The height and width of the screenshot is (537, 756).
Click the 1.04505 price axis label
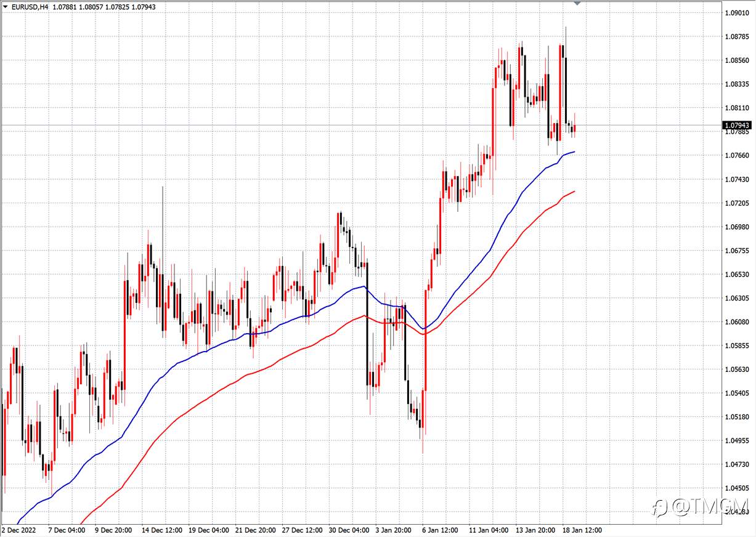(738, 488)
